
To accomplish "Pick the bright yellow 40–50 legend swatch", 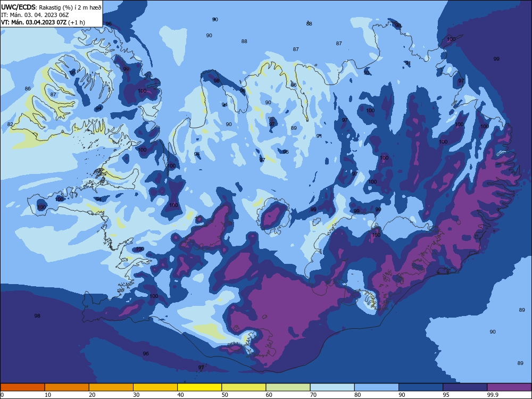I will [199, 387].
